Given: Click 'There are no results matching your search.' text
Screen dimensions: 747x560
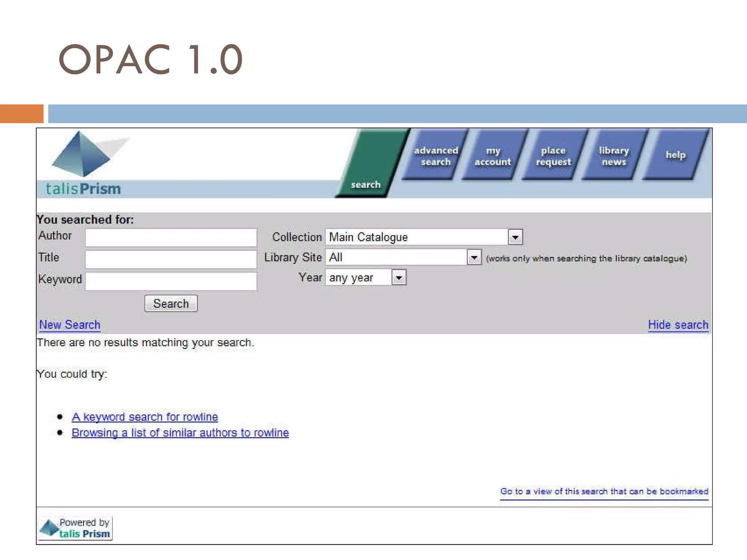Looking at the screenshot, I should (146, 343).
